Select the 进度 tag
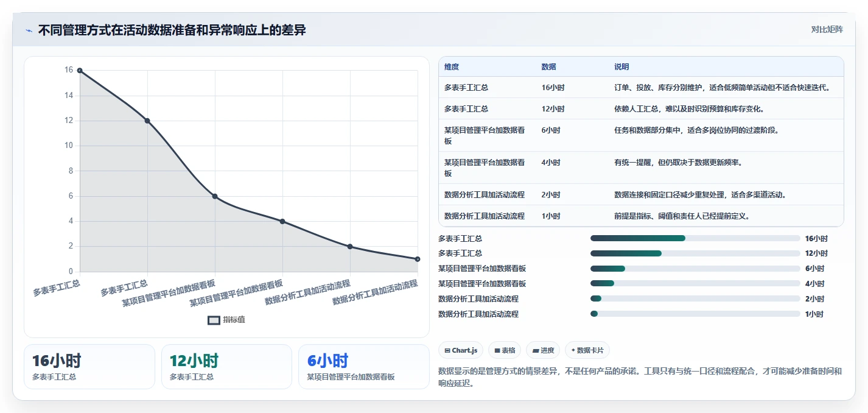868x413 pixels. point(543,350)
